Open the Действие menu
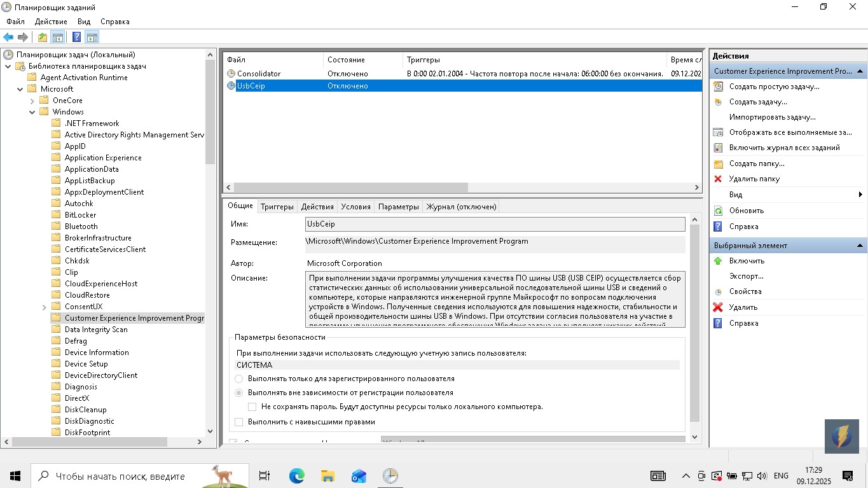868x488 pixels. (x=51, y=22)
